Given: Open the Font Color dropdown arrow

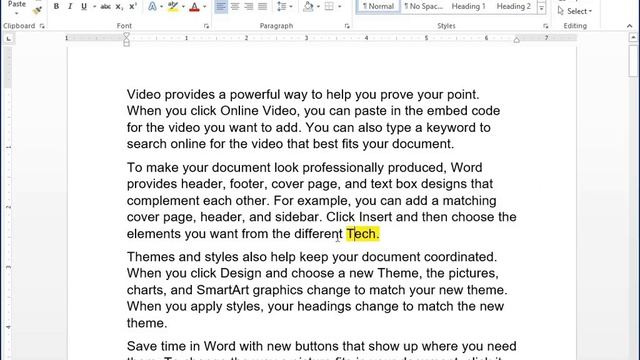Looking at the screenshot, I should coord(204,7).
